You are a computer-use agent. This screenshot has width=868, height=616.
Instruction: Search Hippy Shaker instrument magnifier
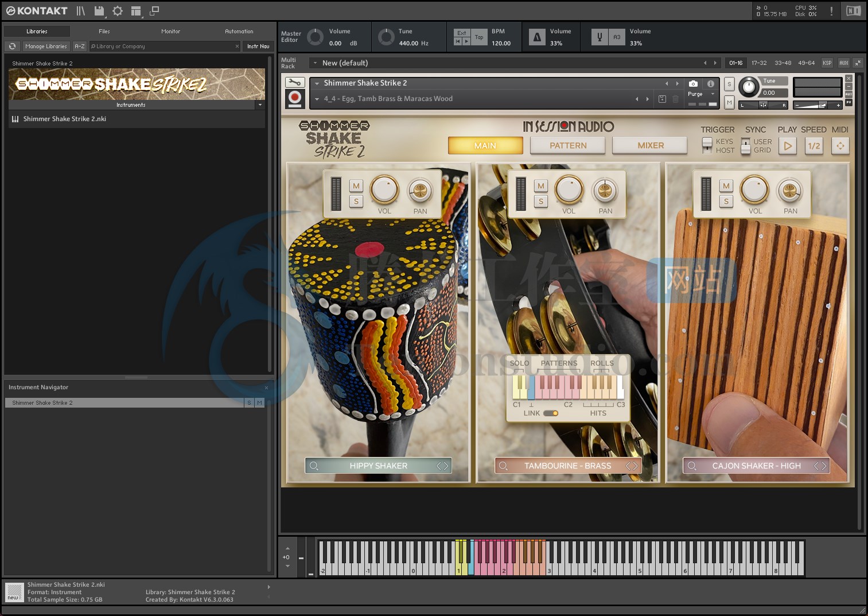click(x=314, y=466)
